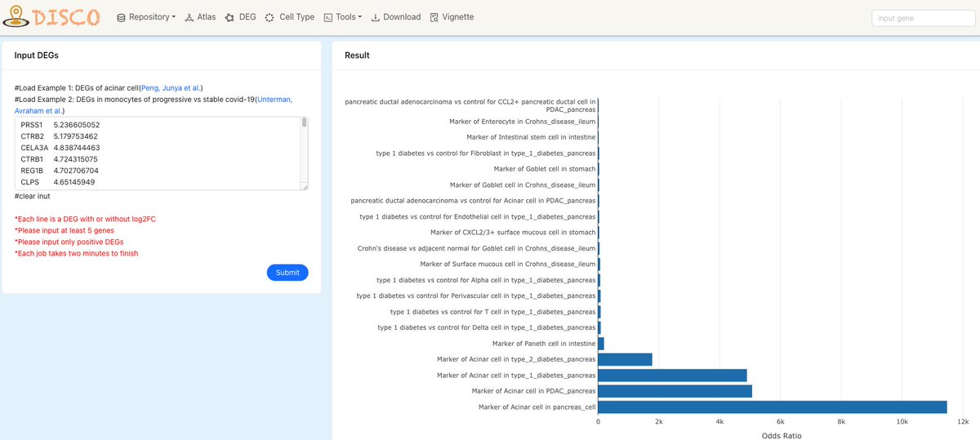Click the Marker of Paneth cell in intestine label
The image size is (980, 440).
click(544, 344)
